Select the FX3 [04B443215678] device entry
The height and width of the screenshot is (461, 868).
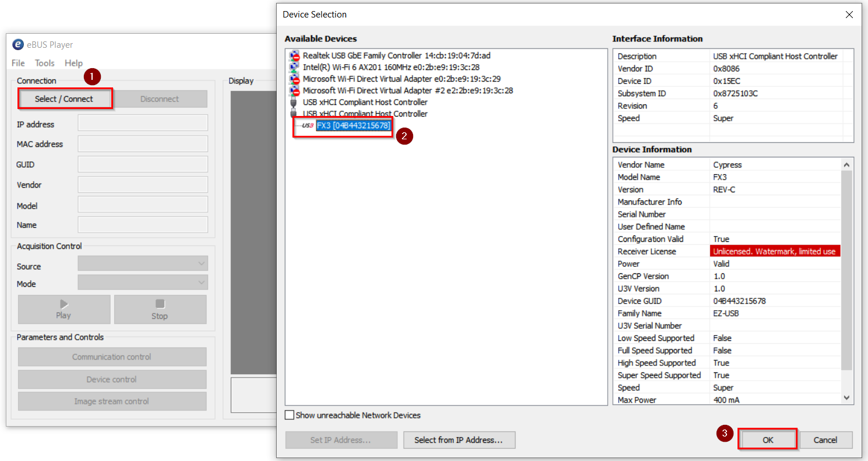pyautogui.click(x=353, y=125)
